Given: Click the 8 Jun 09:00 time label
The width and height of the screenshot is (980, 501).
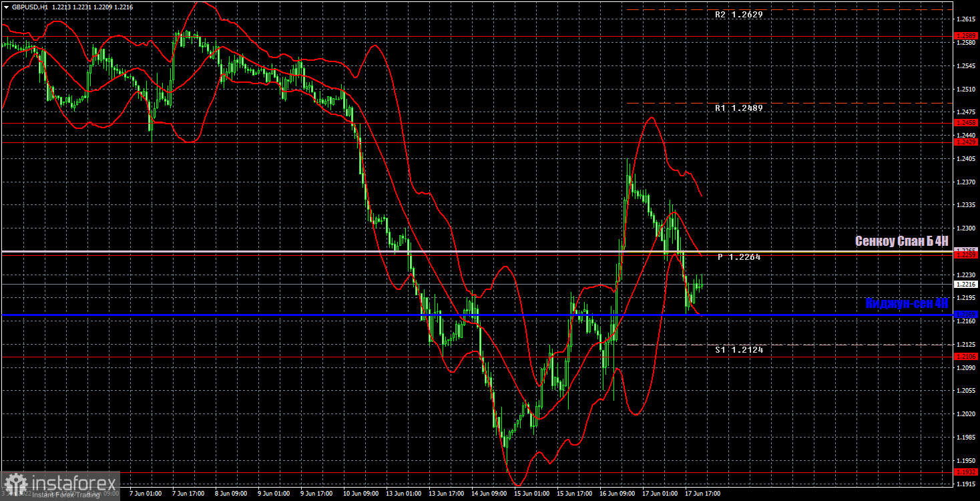Looking at the screenshot, I should (x=230, y=494).
